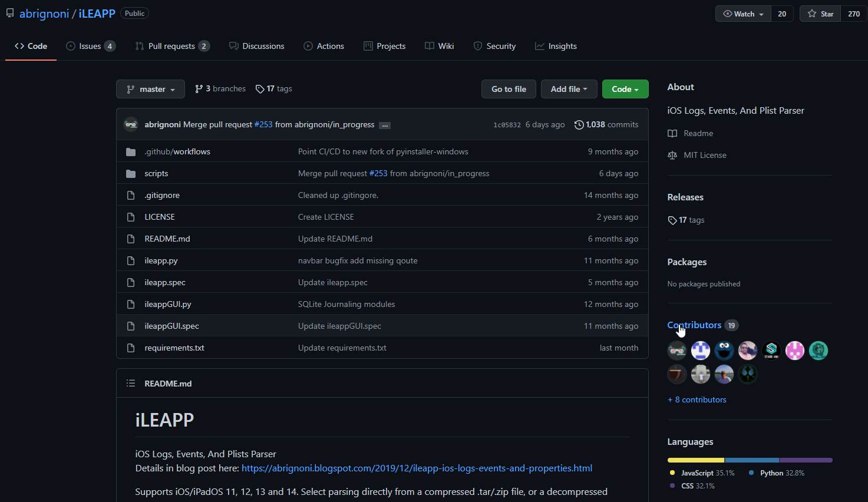Open the Watch notifications dropdown
The width and height of the screenshot is (868, 502).
743,14
